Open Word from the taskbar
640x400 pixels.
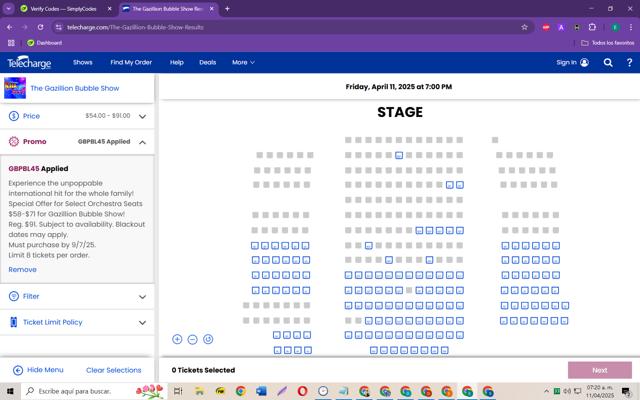[261, 391]
